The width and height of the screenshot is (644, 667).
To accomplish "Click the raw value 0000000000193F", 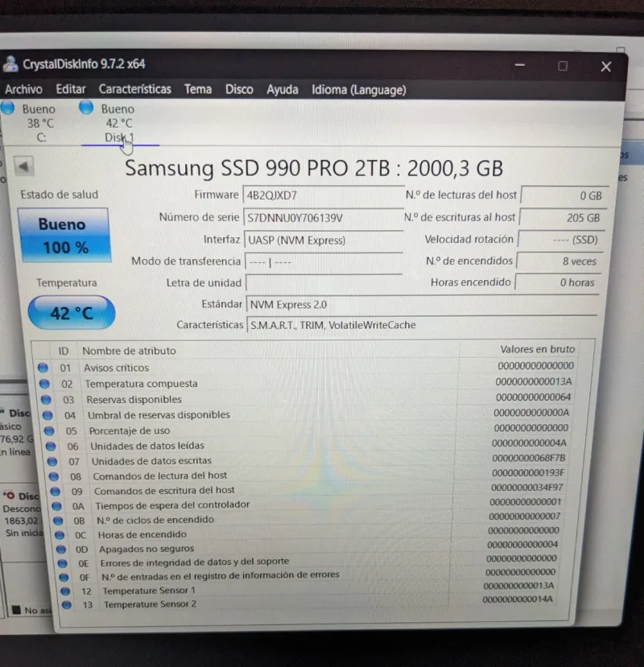I will pos(528,472).
